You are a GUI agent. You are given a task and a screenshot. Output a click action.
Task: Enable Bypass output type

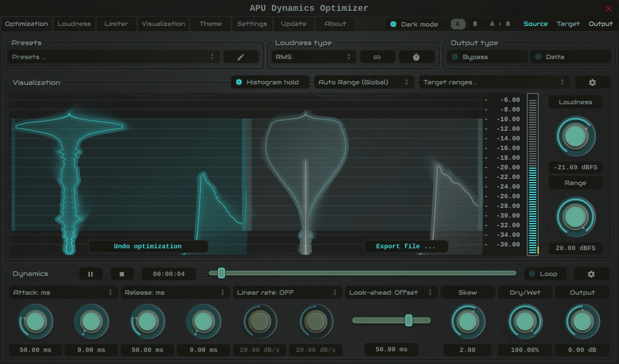(487, 57)
